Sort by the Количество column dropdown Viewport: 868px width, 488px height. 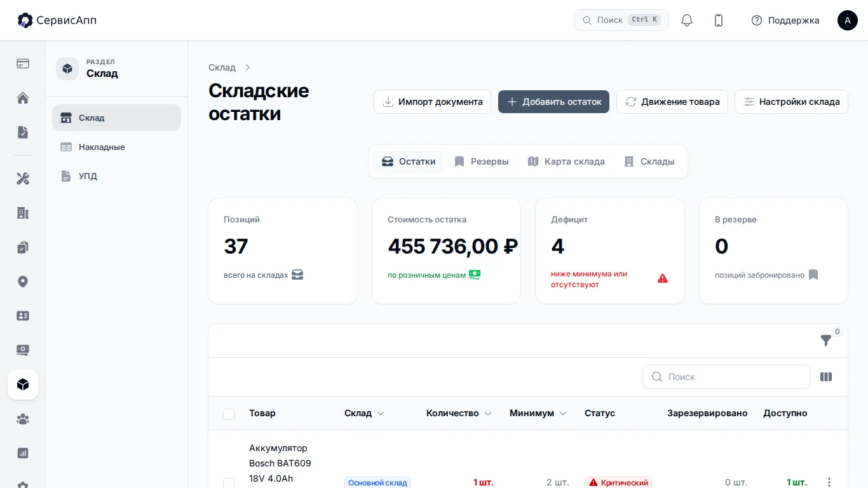(x=488, y=413)
